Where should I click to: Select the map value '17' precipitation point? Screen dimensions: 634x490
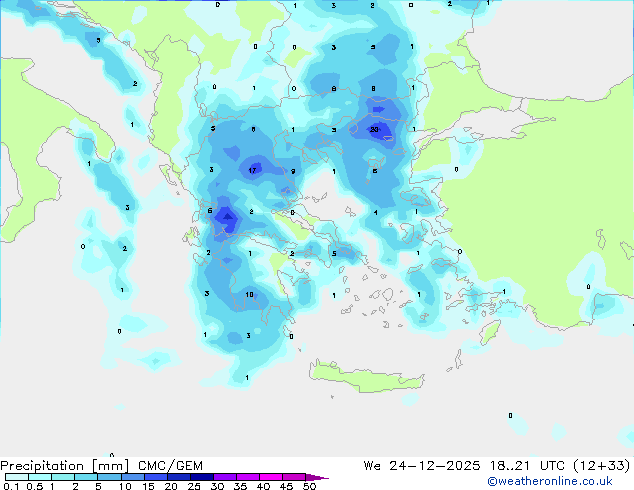pyautogui.click(x=252, y=170)
